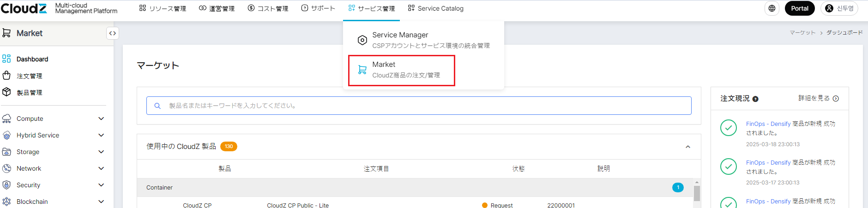This screenshot has height=208, width=868.
Task: Expand the Blockchain category chevron
Action: (101, 202)
